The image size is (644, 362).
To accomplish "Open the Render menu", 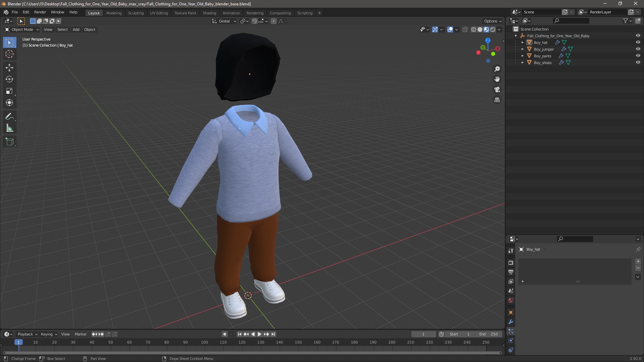I will [40, 12].
